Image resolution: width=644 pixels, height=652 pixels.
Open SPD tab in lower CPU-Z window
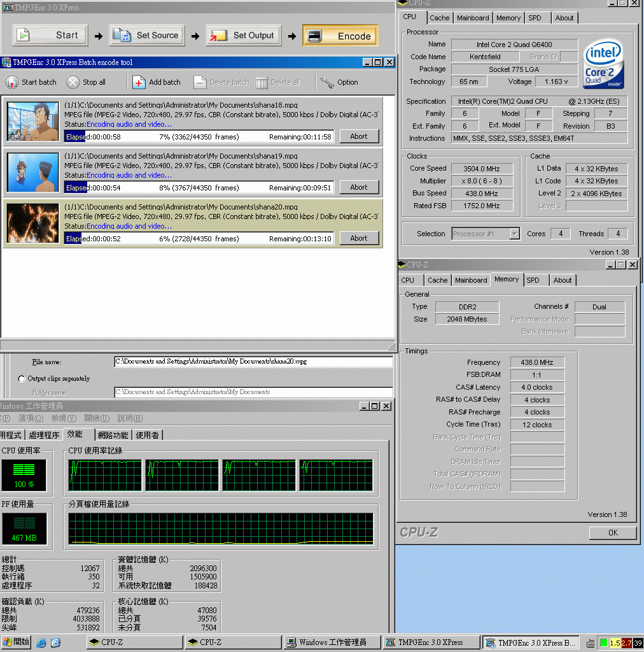click(x=533, y=280)
